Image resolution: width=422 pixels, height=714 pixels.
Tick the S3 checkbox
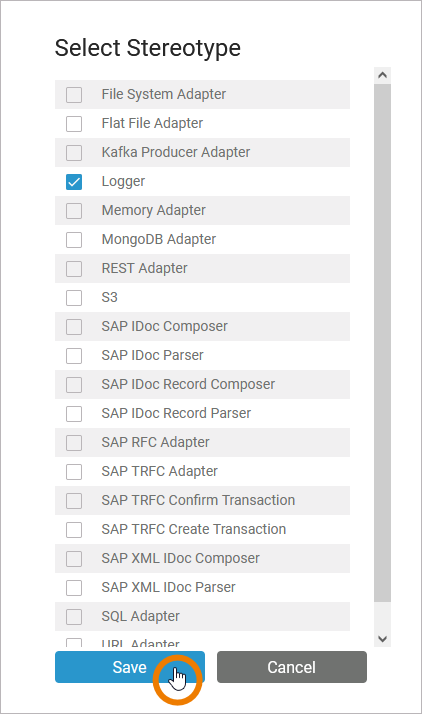pyautogui.click(x=74, y=298)
